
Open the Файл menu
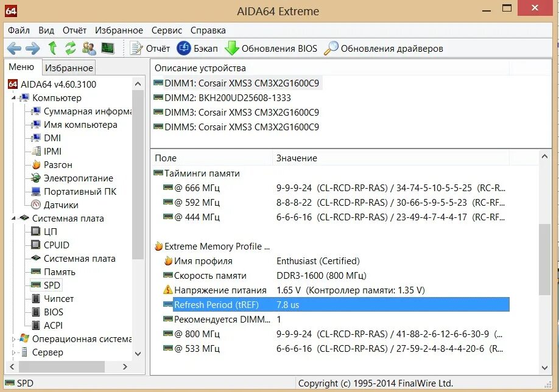[19, 30]
